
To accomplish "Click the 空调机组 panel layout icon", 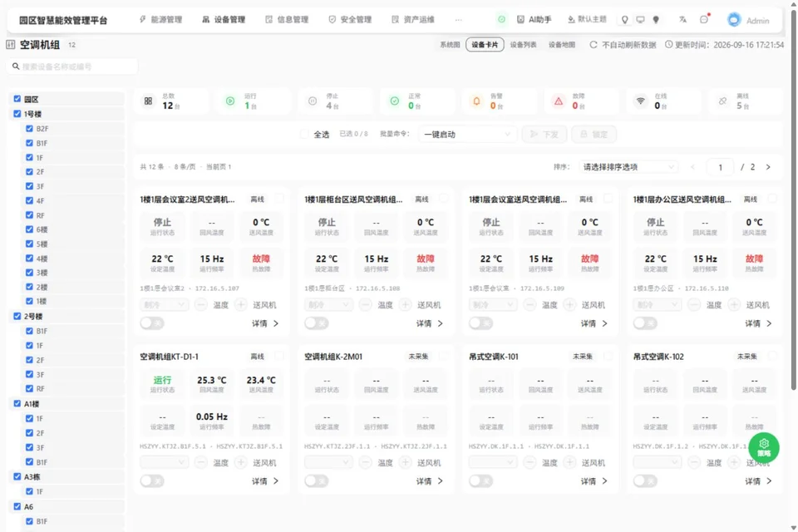I will coord(11,45).
